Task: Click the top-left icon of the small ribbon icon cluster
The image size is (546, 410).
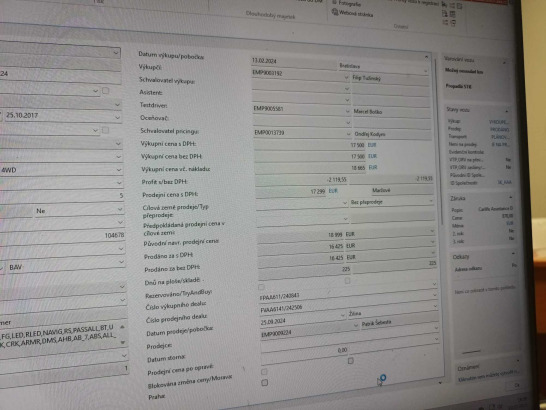Action: click(x=445, y=5)
